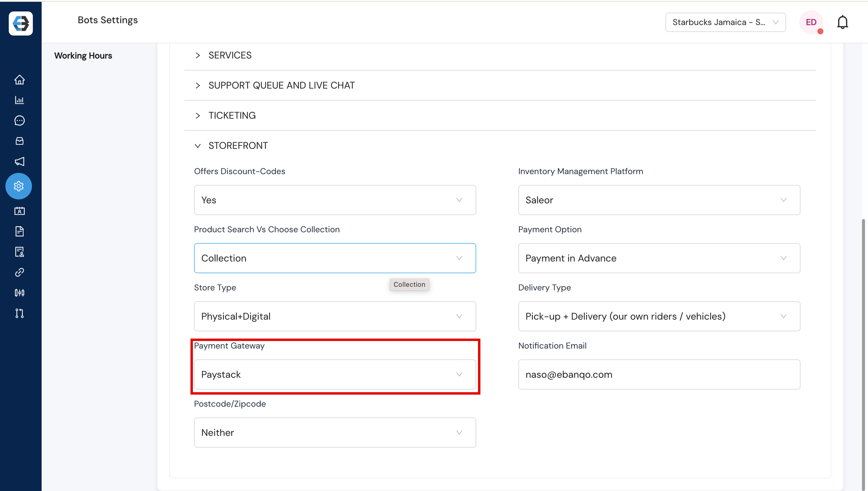Open the bar chart analytics icon

[19, 100]
